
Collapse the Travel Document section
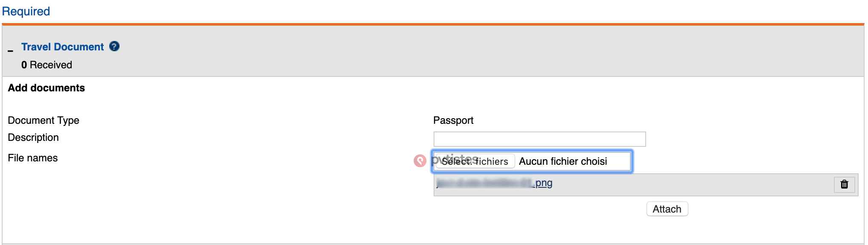[x=10, y=50]
